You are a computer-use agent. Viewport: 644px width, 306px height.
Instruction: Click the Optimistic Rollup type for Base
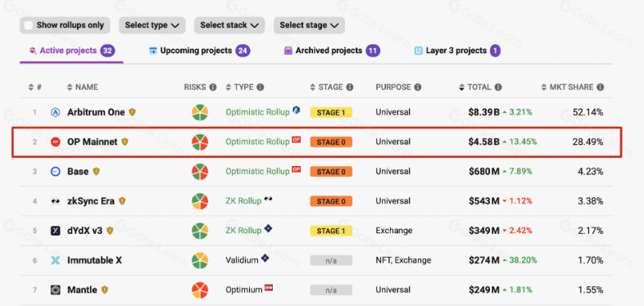tap(257, 172)
